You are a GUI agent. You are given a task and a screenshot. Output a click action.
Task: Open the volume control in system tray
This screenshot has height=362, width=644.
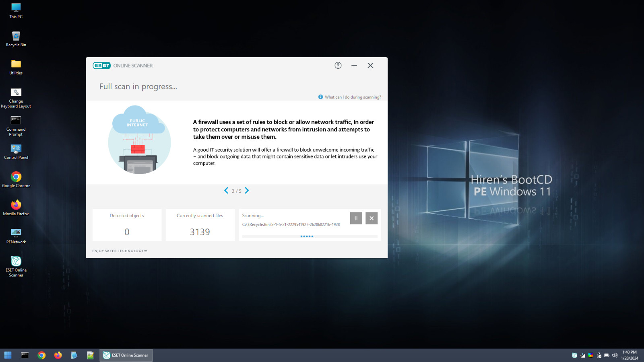click(x=615, y=355)
